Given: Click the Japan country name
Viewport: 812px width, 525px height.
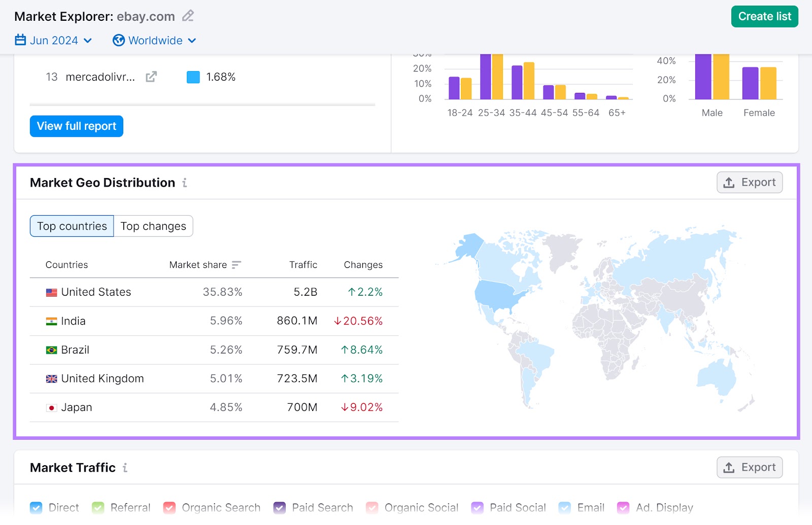Looking at the screenshot, I should point(77,408).
